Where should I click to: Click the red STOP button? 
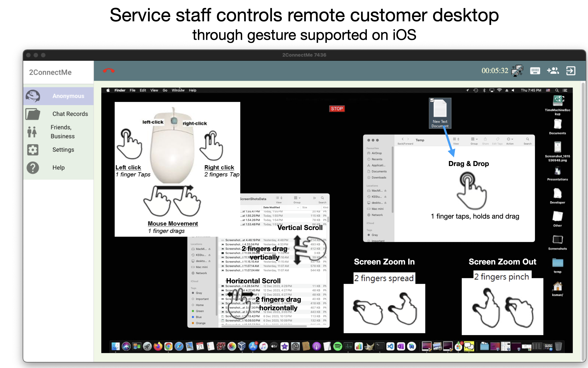click(x=337, y=109)
